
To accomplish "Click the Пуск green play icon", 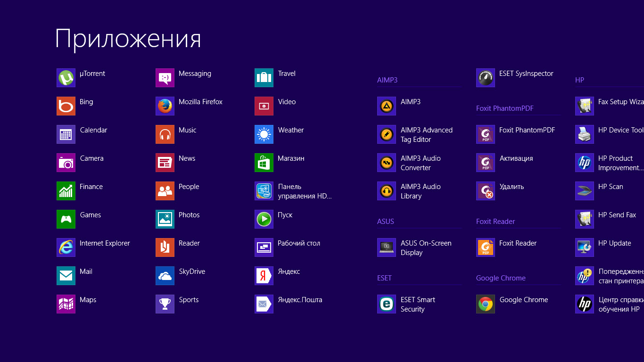I will pos(264,219).
